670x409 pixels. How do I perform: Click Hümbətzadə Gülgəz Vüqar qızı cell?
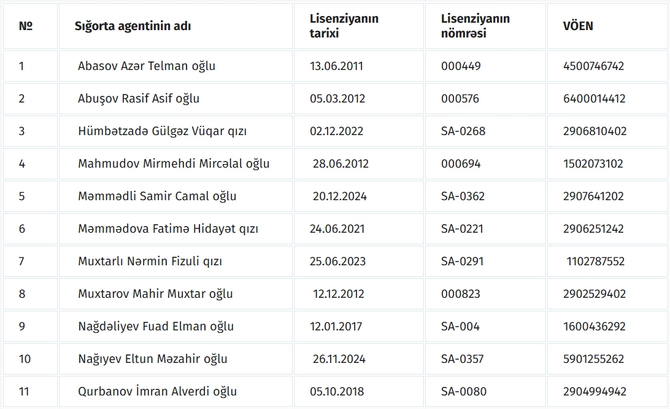(162, 131)
